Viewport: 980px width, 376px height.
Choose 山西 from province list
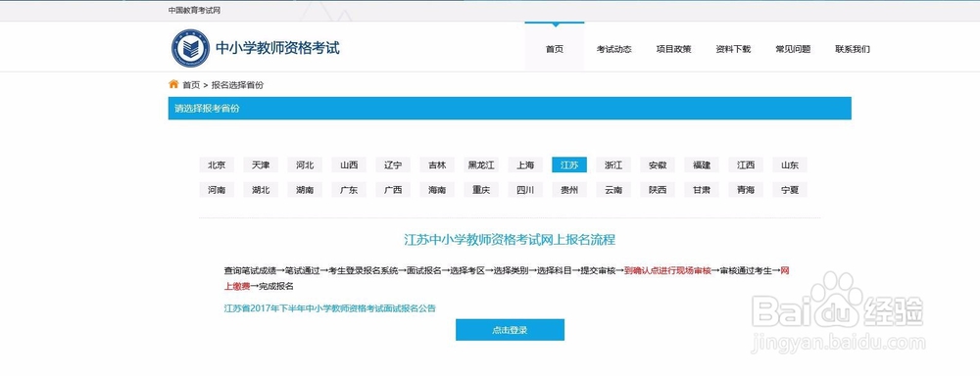pyautogui.click(x=349, y=164)
